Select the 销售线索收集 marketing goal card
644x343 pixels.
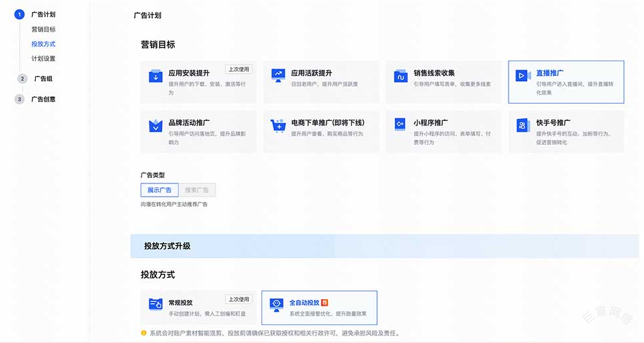coord(443,82)
